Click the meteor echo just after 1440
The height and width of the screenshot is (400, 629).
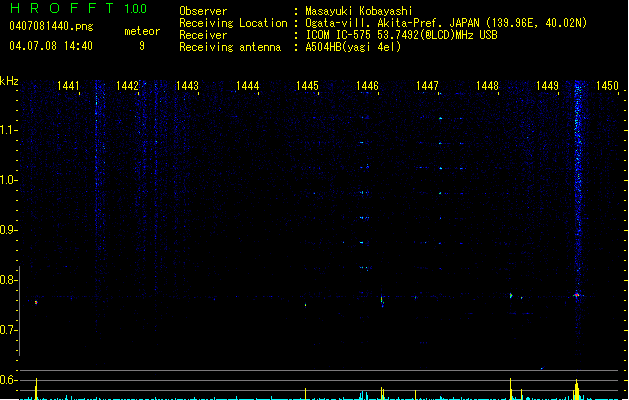pyautogui.click(x=36, y=303)
